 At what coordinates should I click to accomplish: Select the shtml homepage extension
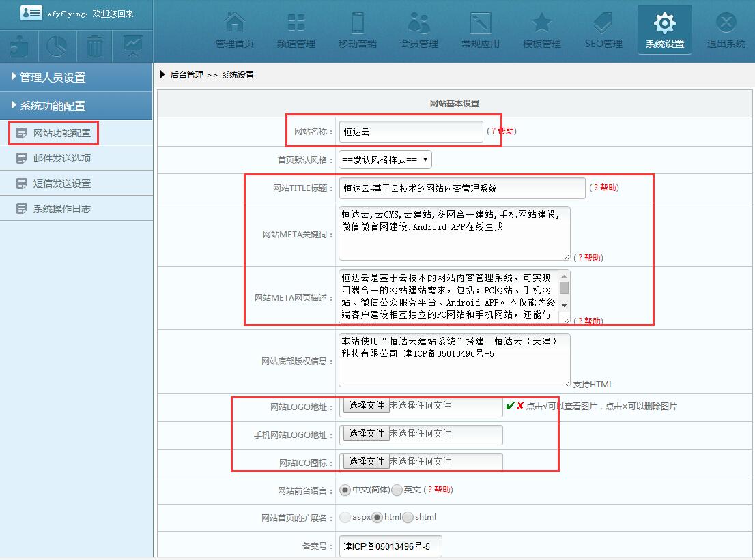408,518
